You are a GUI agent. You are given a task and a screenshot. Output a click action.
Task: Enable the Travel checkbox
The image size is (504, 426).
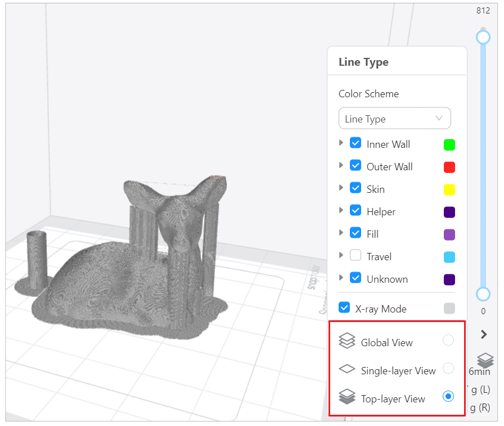click(355, 255)
